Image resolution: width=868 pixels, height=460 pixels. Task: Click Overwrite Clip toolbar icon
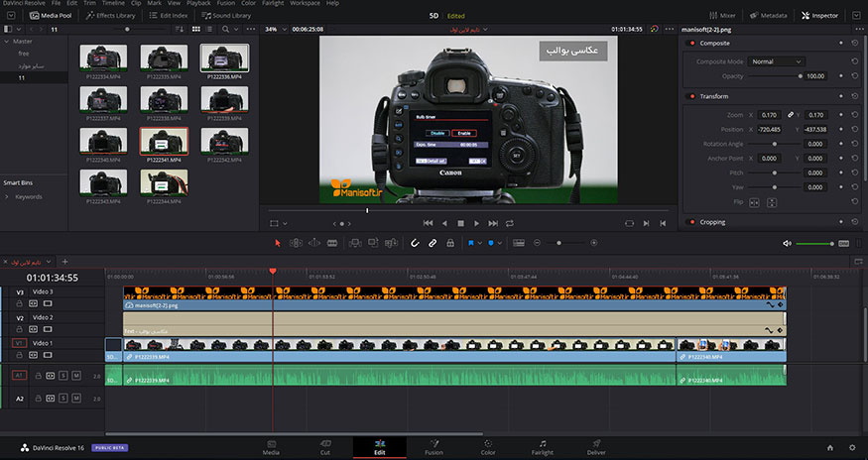(373, 243)
